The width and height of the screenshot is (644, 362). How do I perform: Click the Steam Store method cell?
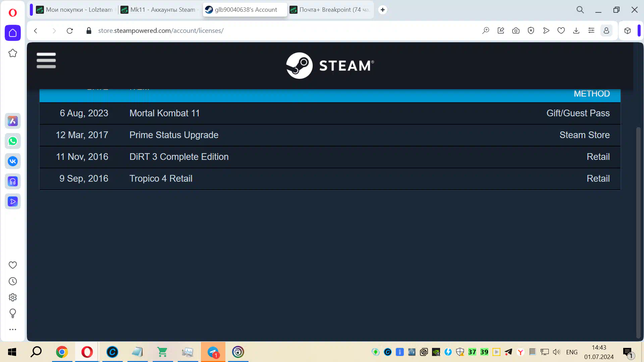tap(585, 135)
